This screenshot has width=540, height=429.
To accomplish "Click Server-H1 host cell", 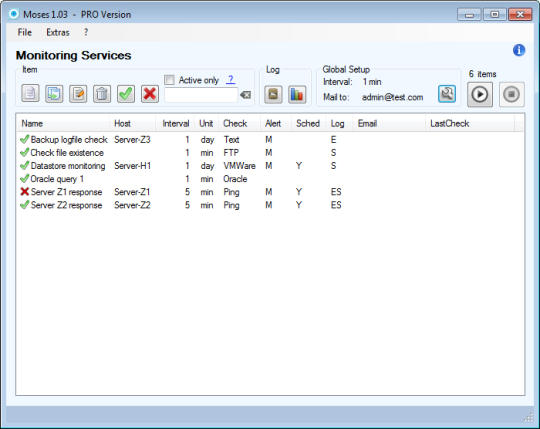I will (133, 166).
